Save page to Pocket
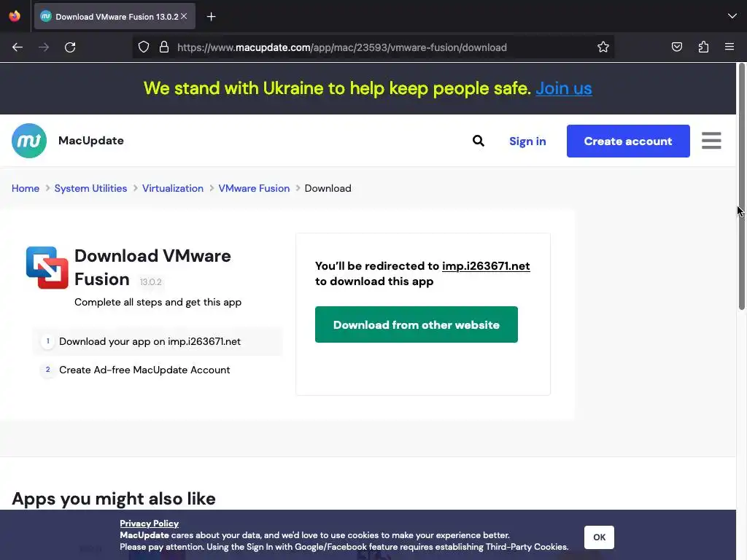 (x=676, y=47)
